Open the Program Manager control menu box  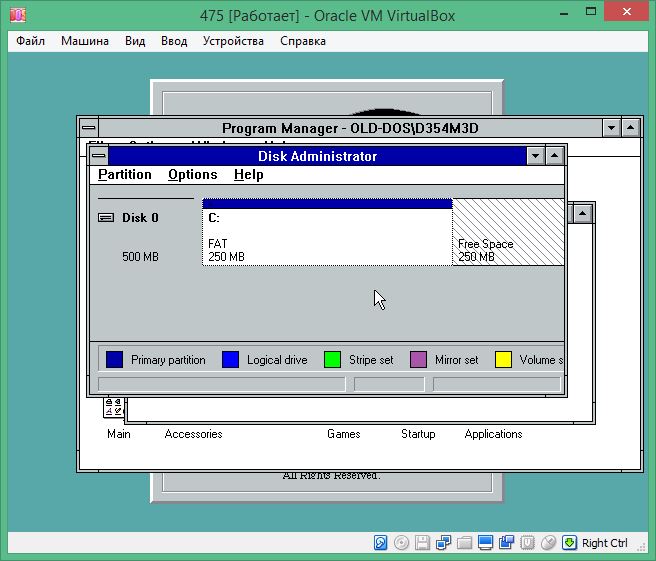pos(89,128)
